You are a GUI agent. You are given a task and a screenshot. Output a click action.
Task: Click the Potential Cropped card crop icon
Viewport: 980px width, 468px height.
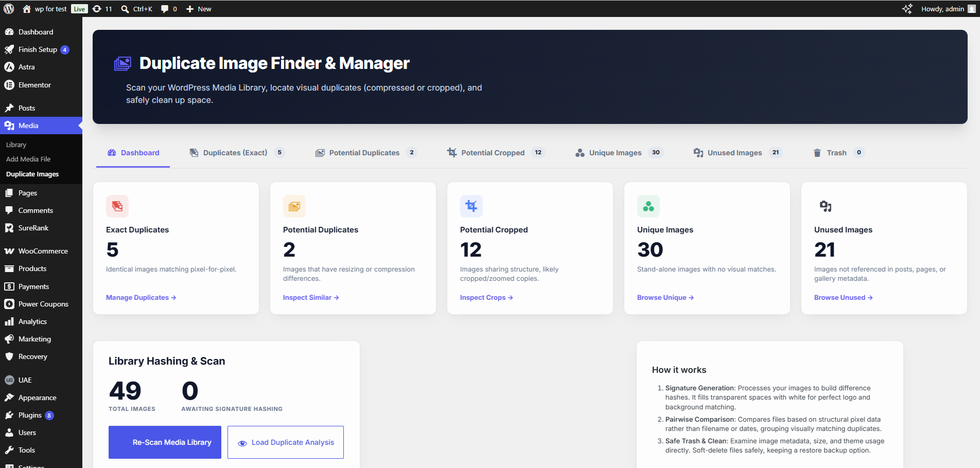471,206
